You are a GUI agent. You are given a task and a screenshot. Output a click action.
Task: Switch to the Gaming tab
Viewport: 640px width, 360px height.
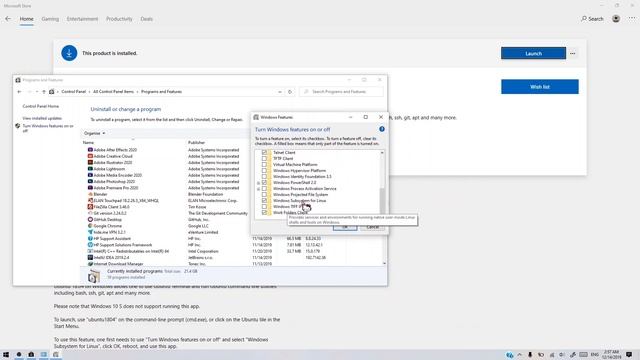coord(50,19)
